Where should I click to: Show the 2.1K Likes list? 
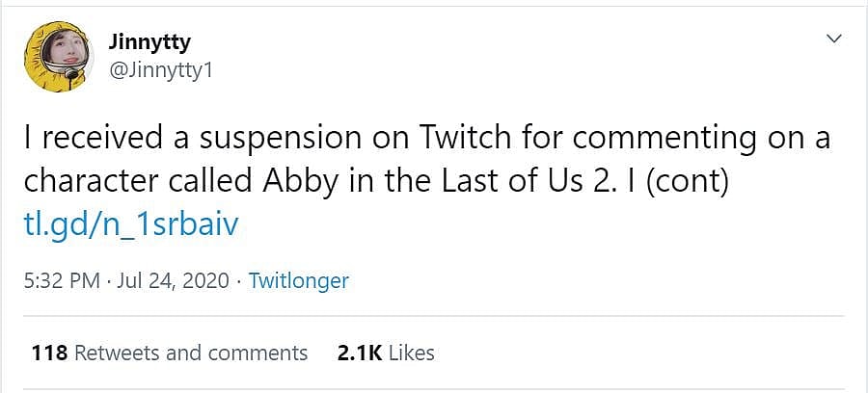pos(386,353)
